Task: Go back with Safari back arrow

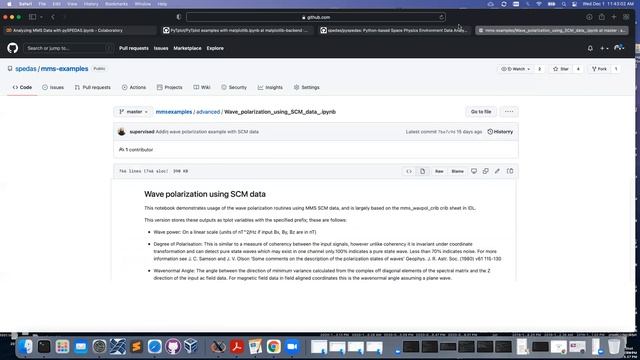Action: (x=53, y=17)
